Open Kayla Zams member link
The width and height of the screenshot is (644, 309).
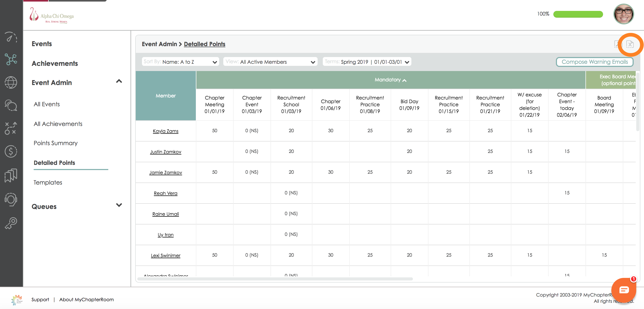tap(166, 131)
